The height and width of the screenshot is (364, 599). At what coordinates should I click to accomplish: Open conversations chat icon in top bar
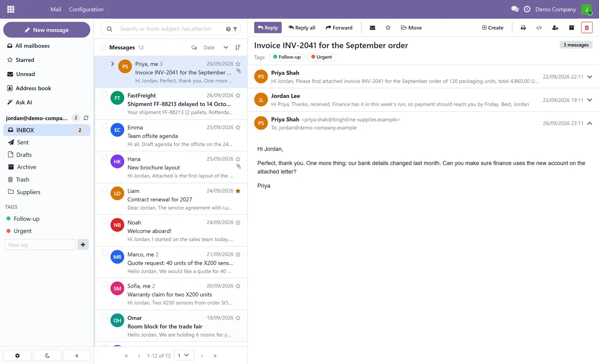pos(515,9)
